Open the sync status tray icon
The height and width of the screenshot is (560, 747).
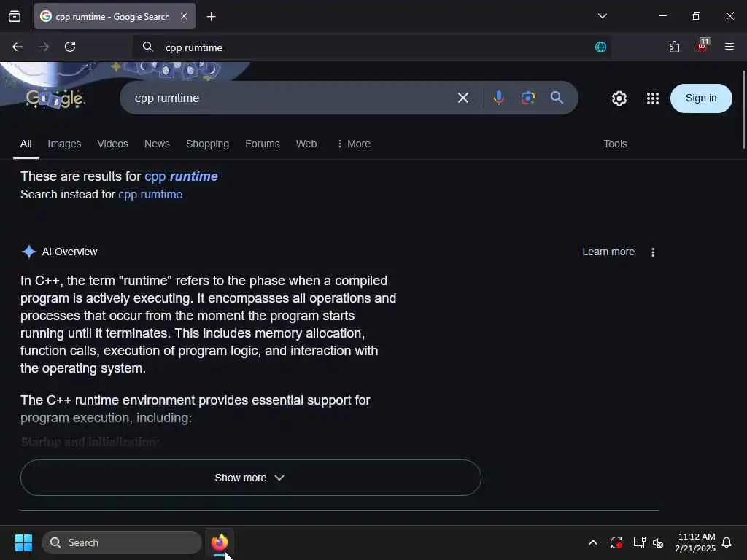pyautogui.click(x=616, y=542)
